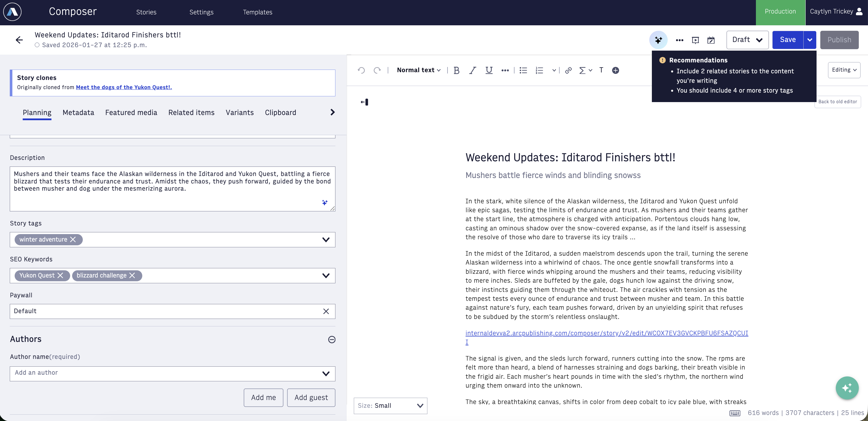Open the Size Small dropdown
Image resolution: width=868 pixels, height=421 pixels.
point(390,405)
